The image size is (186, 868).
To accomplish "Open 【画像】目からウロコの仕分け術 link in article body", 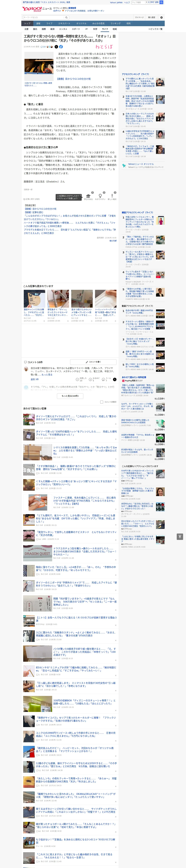I will coord(73,79).
